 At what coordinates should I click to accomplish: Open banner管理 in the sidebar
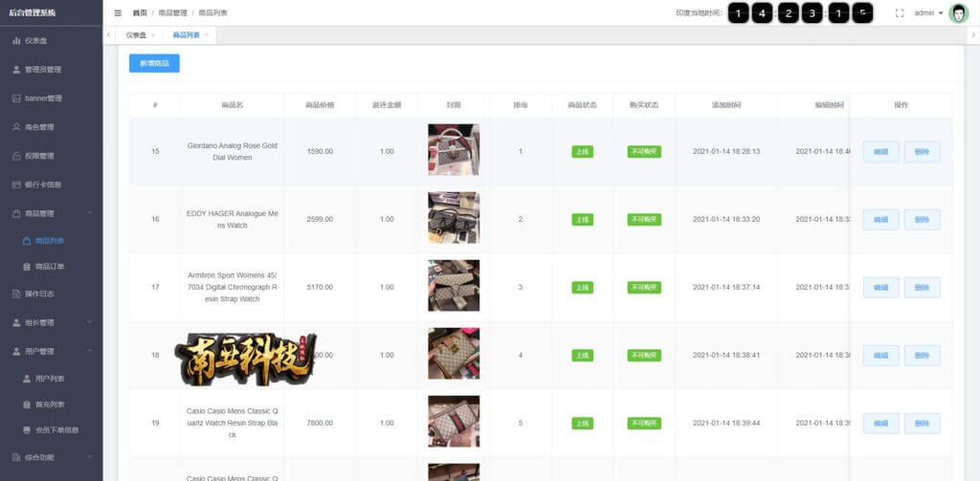tap(52, 98)
